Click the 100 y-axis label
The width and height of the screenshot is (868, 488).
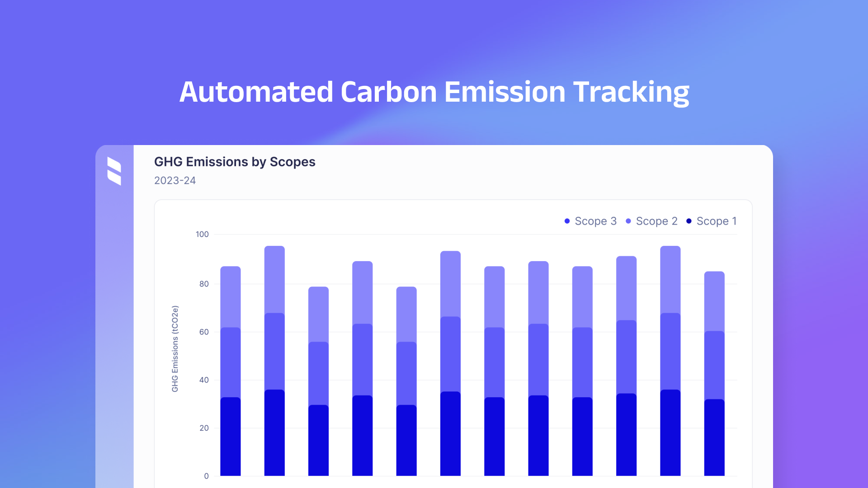[202, 234]
